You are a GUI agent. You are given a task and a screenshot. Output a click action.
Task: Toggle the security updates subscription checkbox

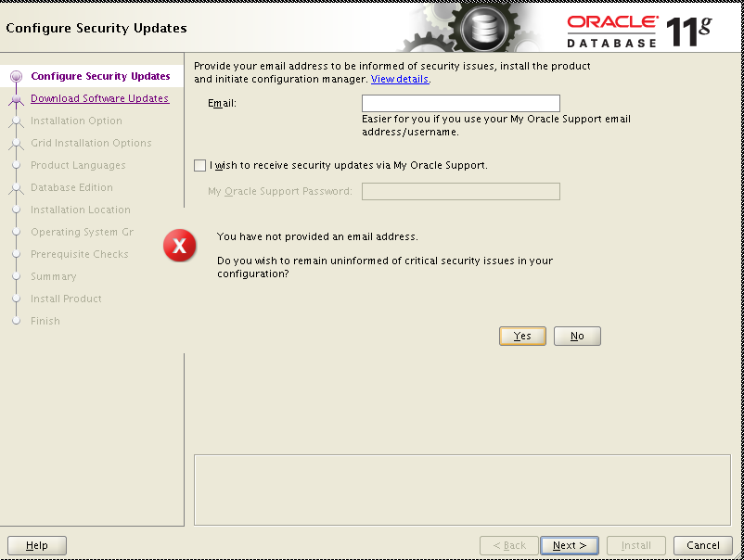coord(199,165)
